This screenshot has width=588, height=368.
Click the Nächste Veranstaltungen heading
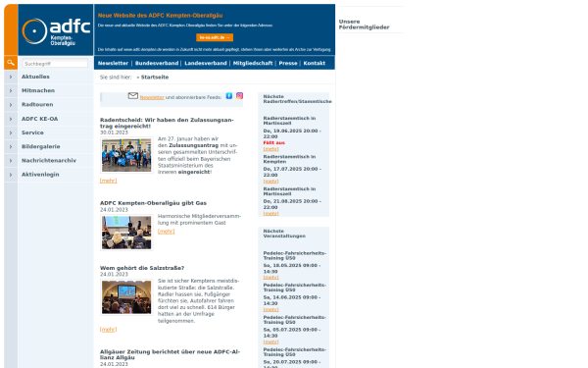(x=284, y=234)
